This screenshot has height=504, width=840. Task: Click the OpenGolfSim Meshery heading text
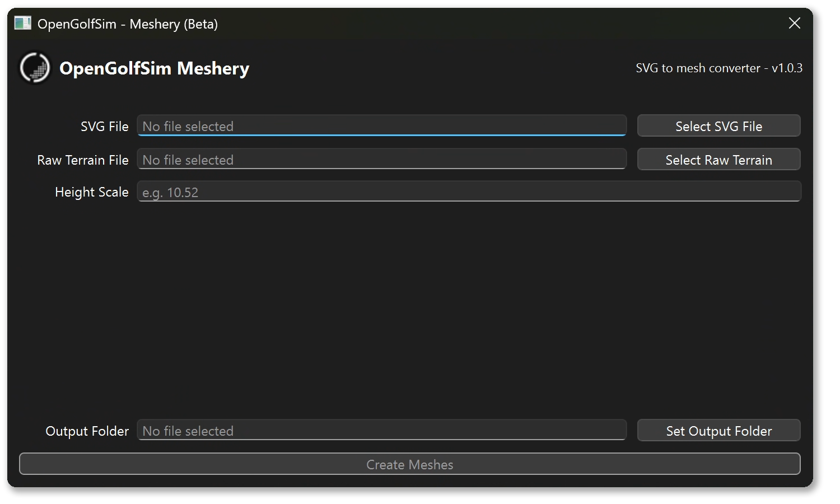coord(154,68)
